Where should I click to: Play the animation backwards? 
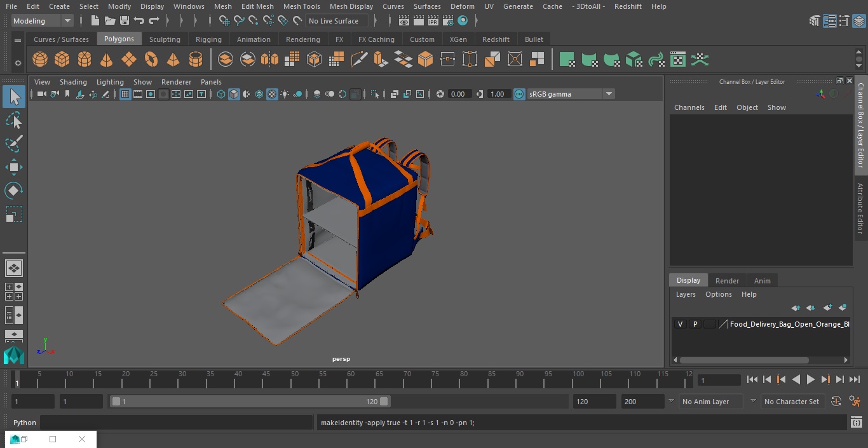tap(796, 379)
